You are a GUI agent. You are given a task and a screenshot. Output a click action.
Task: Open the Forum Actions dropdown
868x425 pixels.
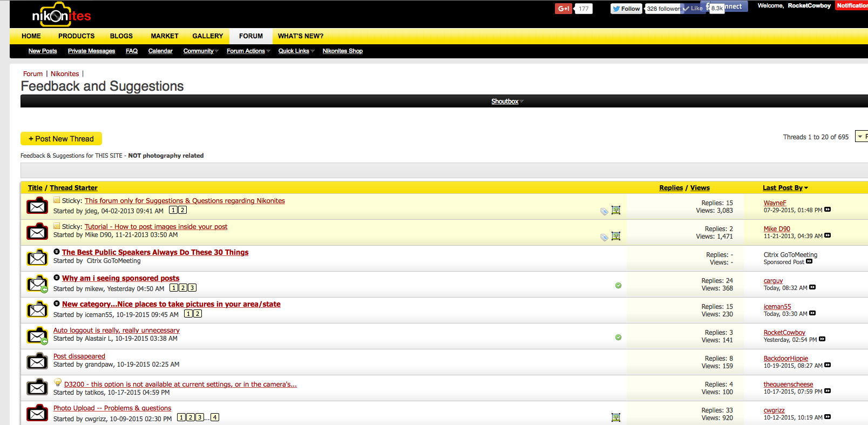pos(248,51)
